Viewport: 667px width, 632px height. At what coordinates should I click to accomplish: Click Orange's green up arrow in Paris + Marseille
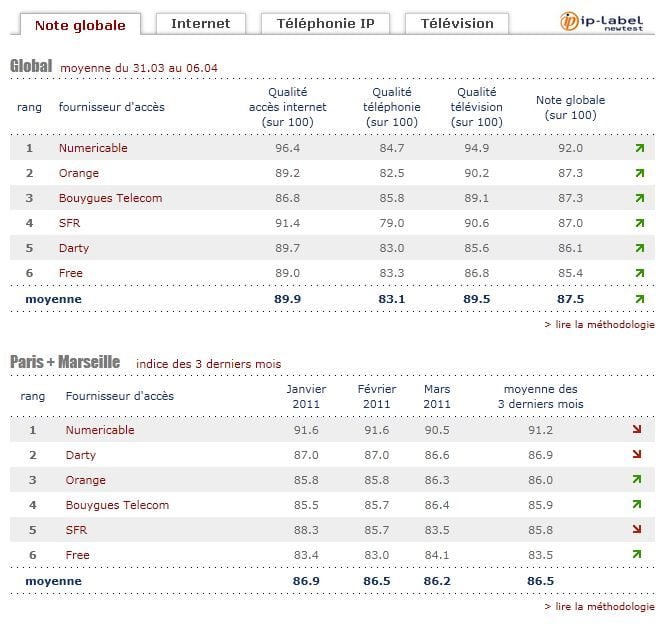638,480
